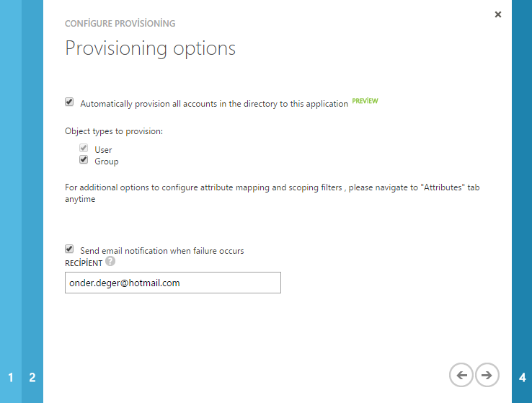Toggle the User object type checkbox
This screenshot has height=403, width=532.
tap(84, 149)
